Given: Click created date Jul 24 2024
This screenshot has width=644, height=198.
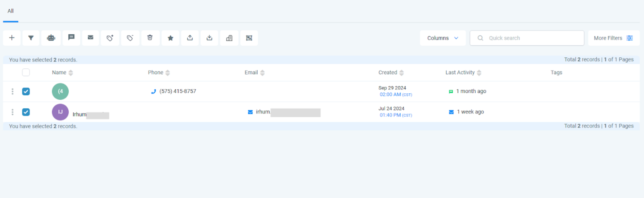Looking at the screenshot, I should (x=391, y=109).
